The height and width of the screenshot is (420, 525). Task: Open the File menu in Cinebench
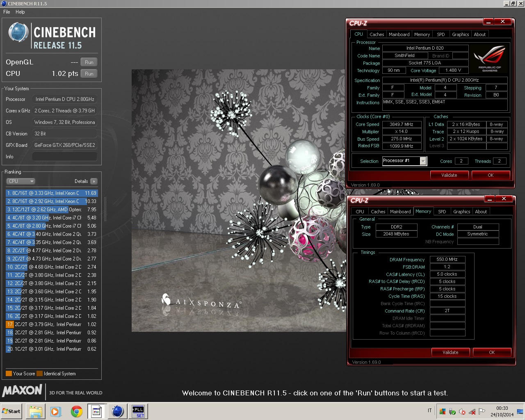pos(7,12)
